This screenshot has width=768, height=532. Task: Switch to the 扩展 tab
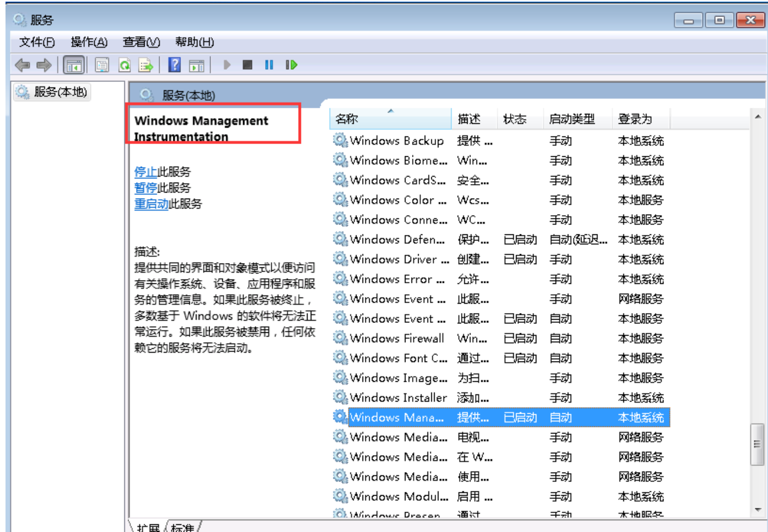pyautogui.click(x=149, y=527)
